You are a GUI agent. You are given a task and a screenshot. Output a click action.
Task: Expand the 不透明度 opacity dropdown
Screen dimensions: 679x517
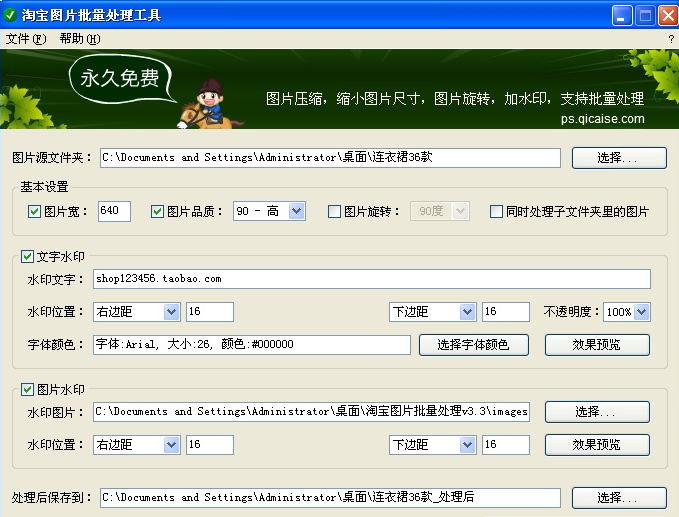pyautogui.click(x=641, y=312)
